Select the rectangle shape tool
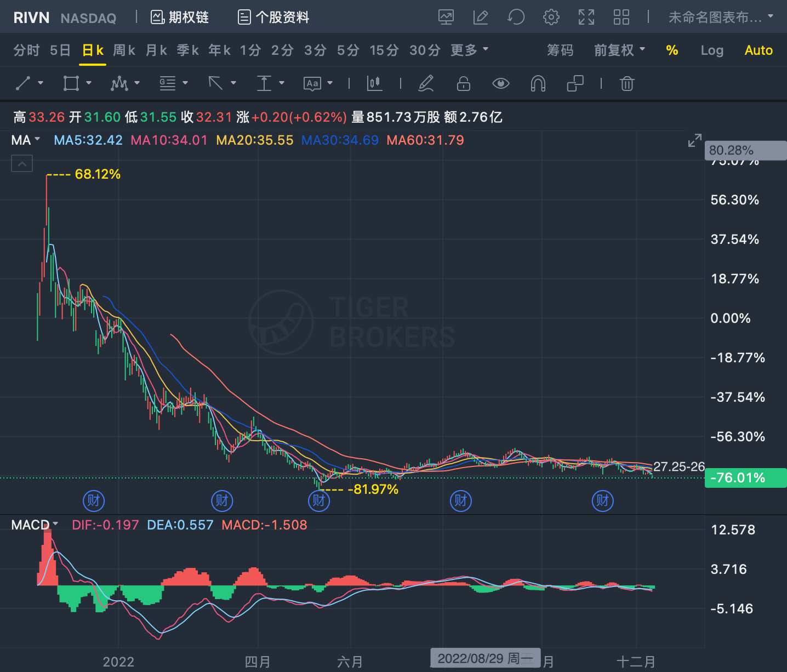The height and width of the screenshot is (672, 787). click(71, 83)
